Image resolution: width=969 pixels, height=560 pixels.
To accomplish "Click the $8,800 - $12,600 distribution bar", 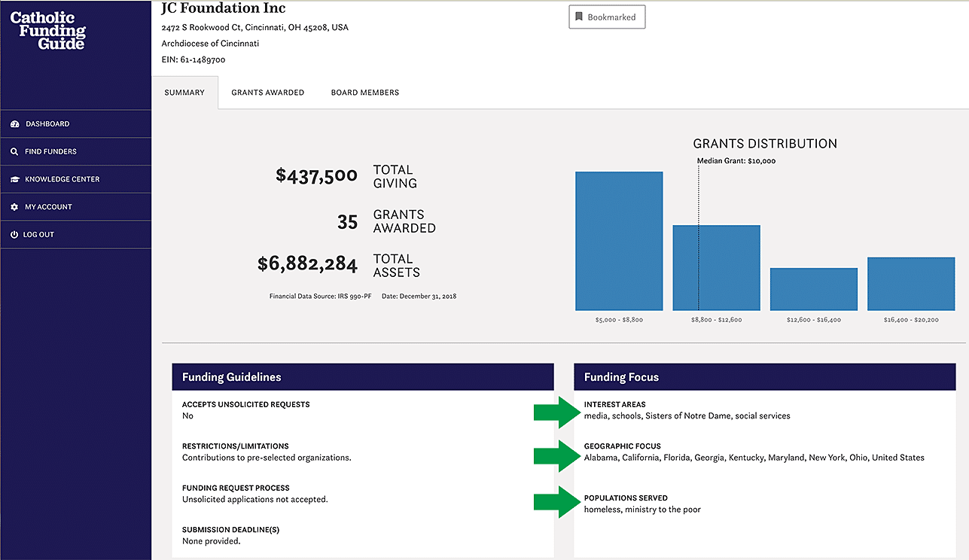I will [x=716, y=268].
